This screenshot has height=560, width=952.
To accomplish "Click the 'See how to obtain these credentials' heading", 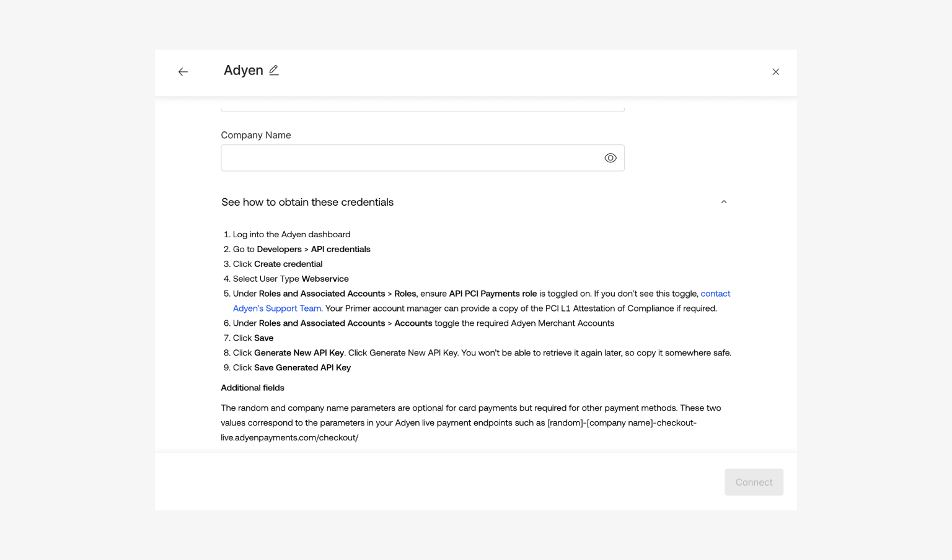I will pos(307,202).
